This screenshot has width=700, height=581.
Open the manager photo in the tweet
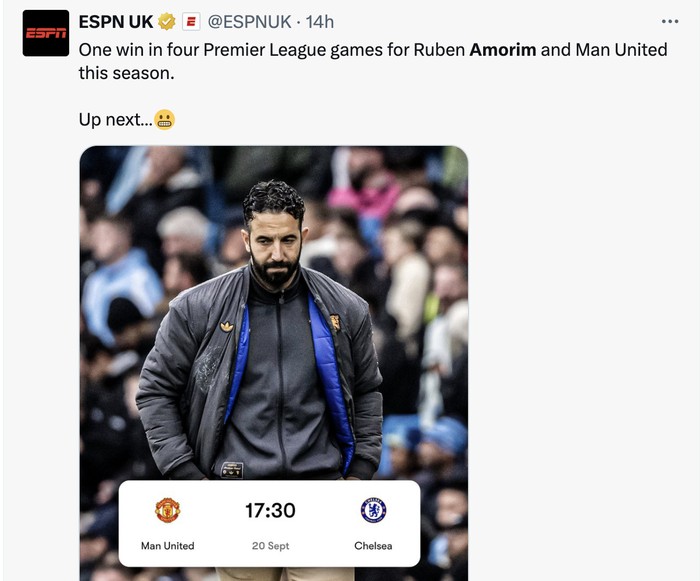(274, 363)
